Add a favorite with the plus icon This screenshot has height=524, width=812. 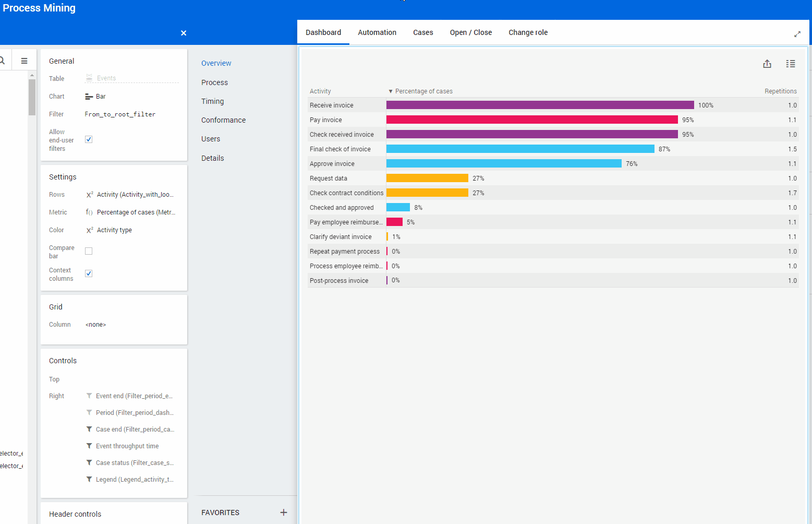click(x=283, y=513)
